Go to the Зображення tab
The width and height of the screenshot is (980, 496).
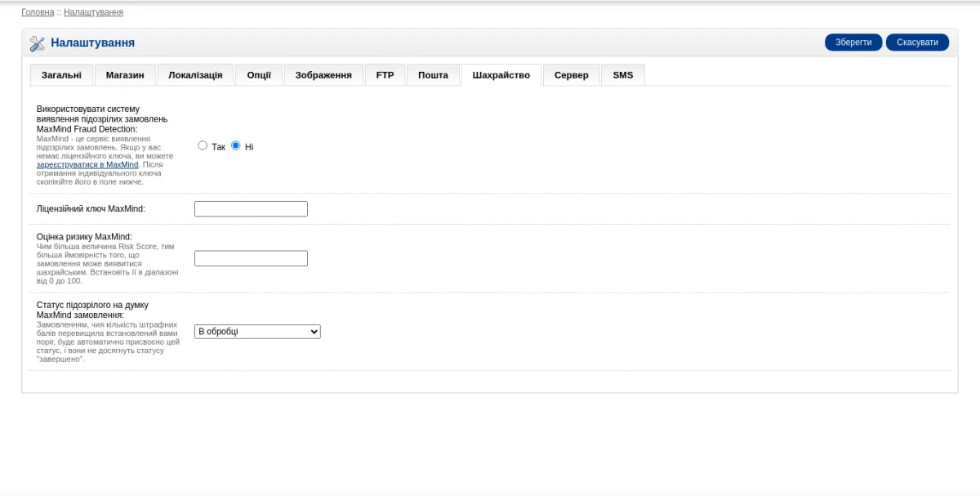[x=323, y=75]
